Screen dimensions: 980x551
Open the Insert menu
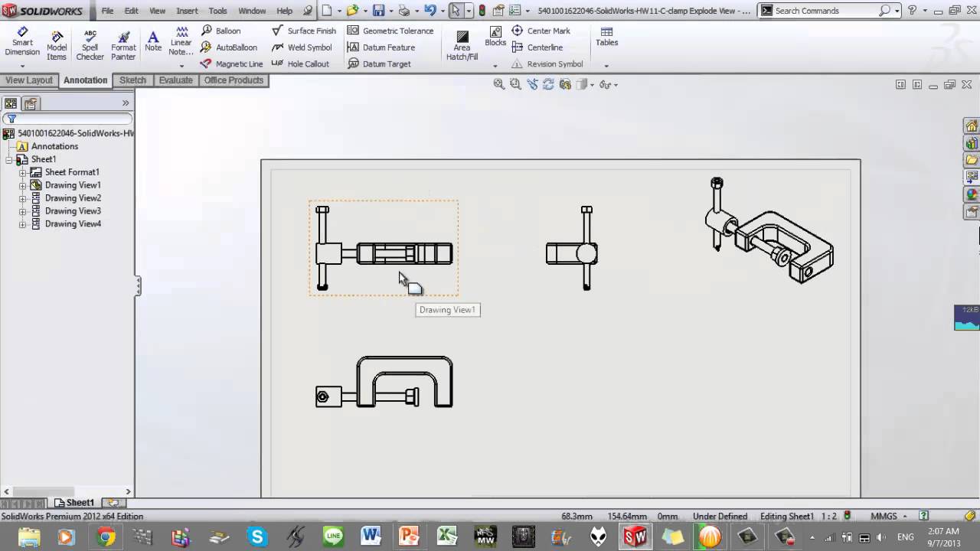[x=187, y=11]
